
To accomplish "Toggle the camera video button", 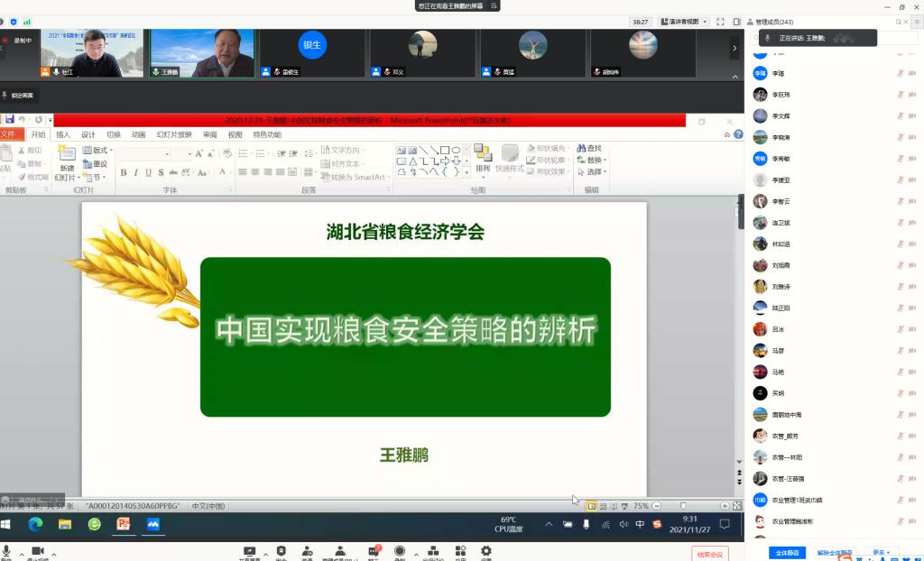I will (38, 552).
